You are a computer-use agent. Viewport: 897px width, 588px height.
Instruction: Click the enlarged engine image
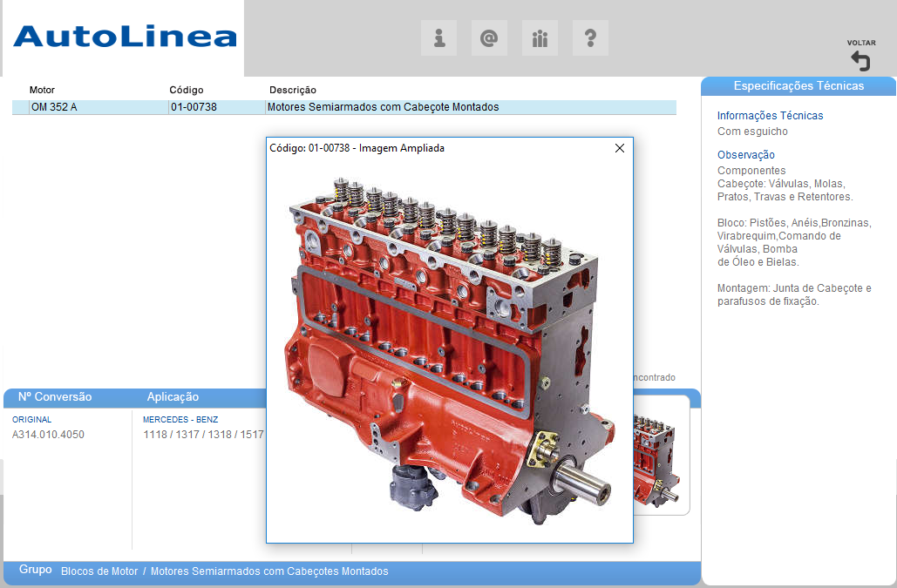coord(449,348)
